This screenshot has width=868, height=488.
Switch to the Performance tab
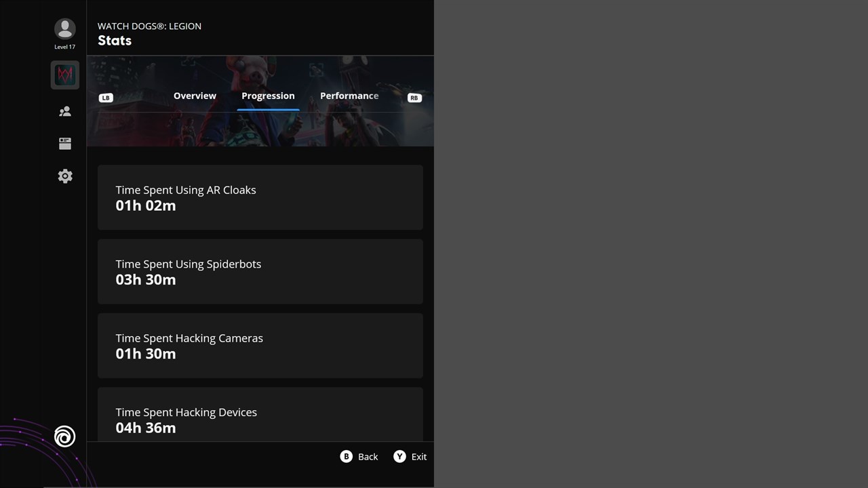tap(349, 96)
